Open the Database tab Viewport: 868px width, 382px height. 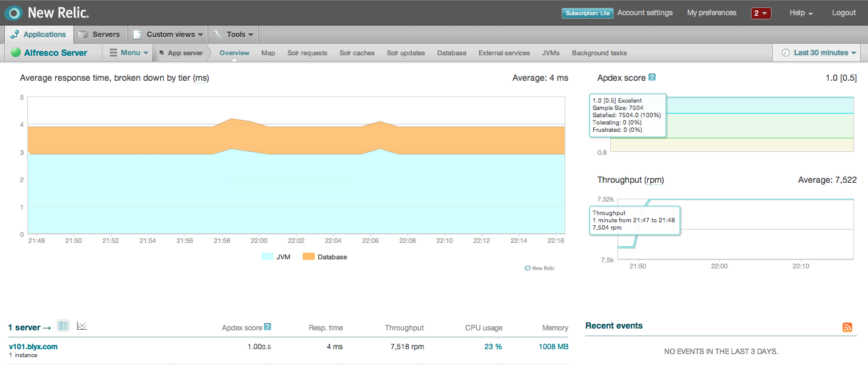tap(452, 53)
